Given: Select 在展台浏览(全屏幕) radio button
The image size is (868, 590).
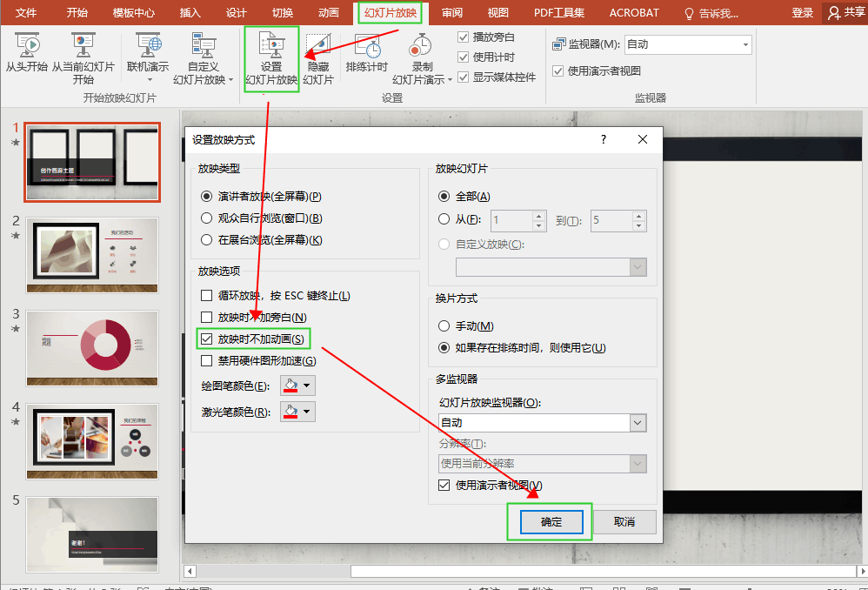Looking at the screenshot, I should 206,239.
